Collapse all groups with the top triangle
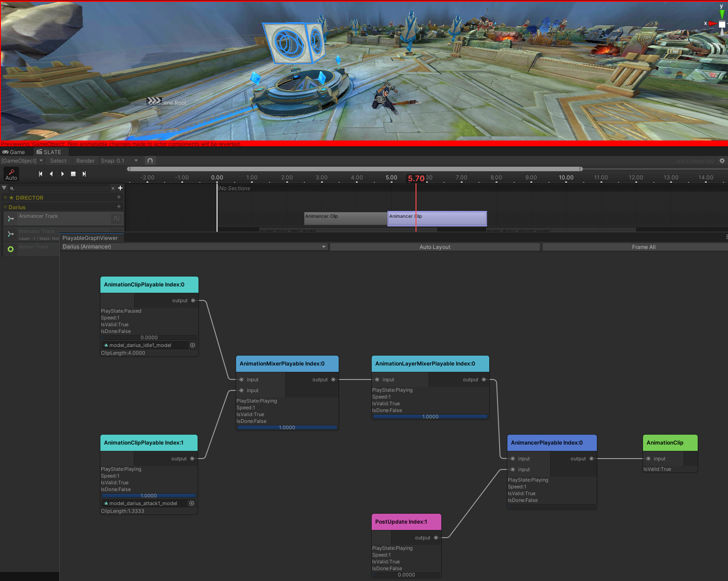The image size is (728, 581). (x=4, y=188)
